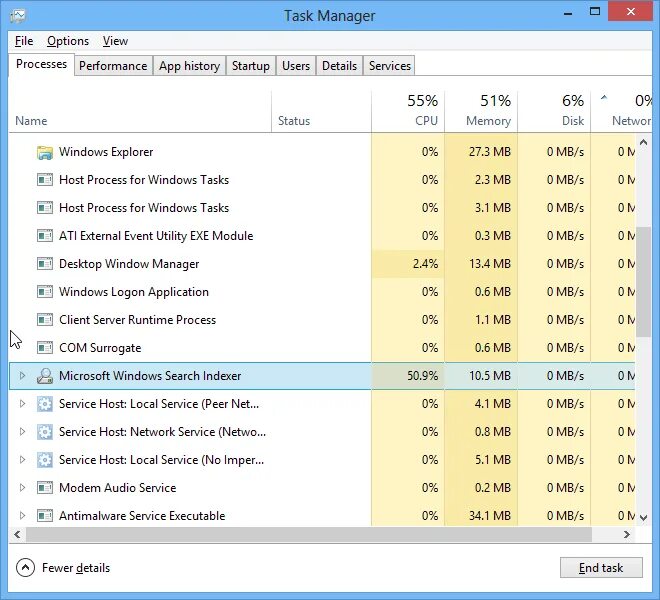Switch to the Startup tab
The height and width of the screenshot is (600, 660).
coord(251,66)
